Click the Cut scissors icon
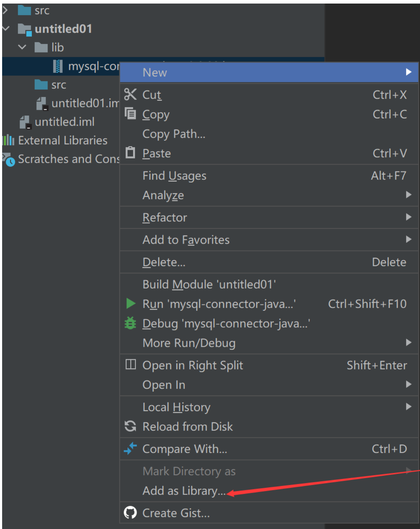This screenshot has width=420, height=529. [x=130, y=95]
